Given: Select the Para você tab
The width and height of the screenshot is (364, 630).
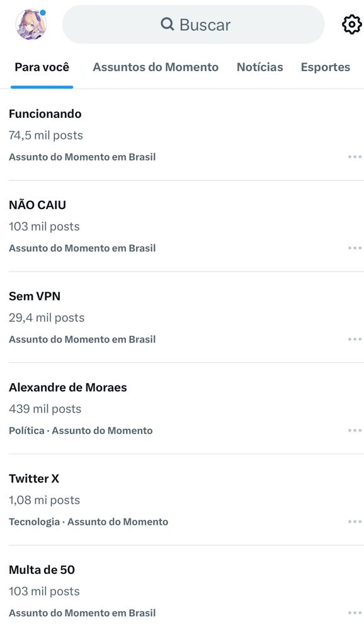Looking at the screenshot, I should click(42, 67).
